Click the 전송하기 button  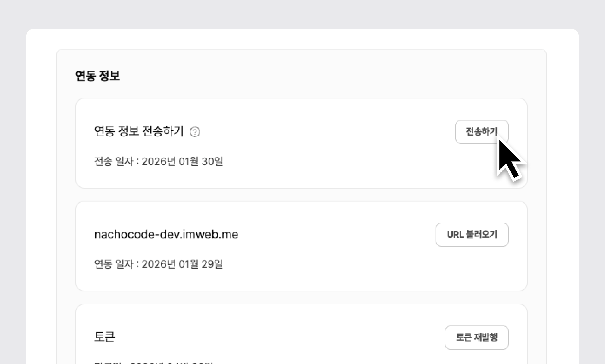pyautogui.click(x=482, y=132)
